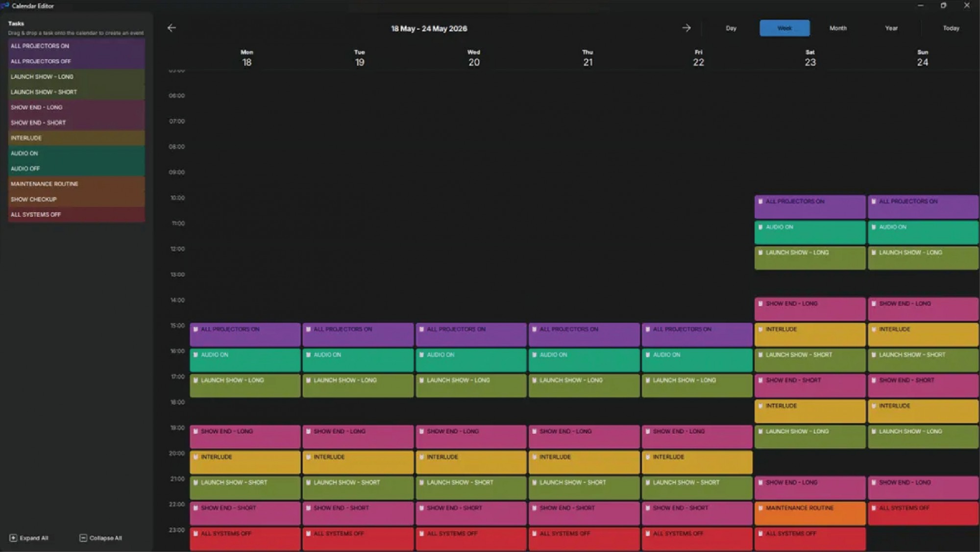Click the Expand All plus icon
The image size is (980, 552).
13,538
